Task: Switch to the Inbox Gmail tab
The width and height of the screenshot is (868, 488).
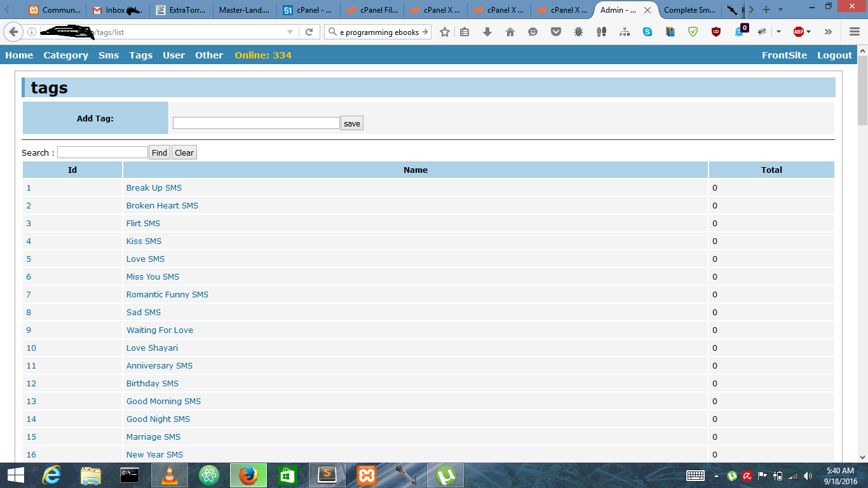Action: (117, 10)
